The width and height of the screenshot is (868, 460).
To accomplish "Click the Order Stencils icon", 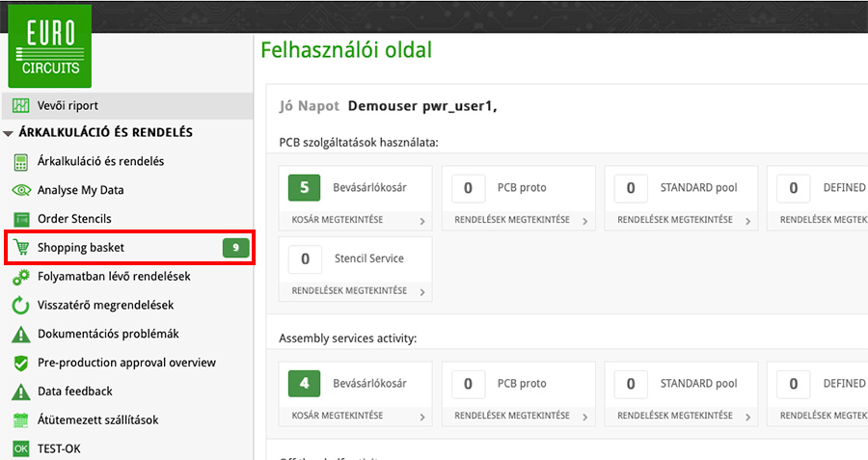I will pyautogui.click(x=20, y=219).
